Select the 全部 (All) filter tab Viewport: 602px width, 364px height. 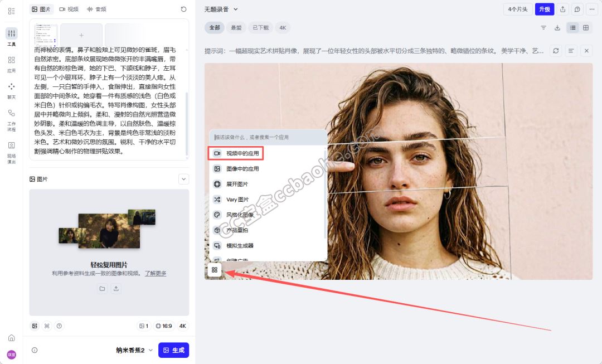[215, 28]
